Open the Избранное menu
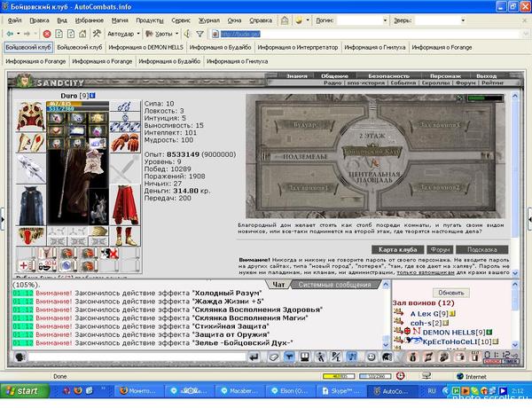The image size is (532, 408). 90,20
